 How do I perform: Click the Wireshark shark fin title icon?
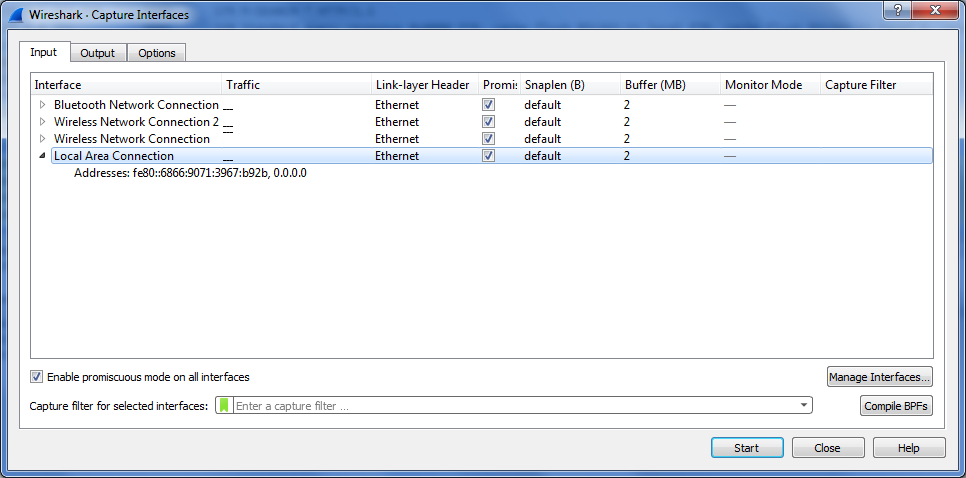[x=18, y=14]
